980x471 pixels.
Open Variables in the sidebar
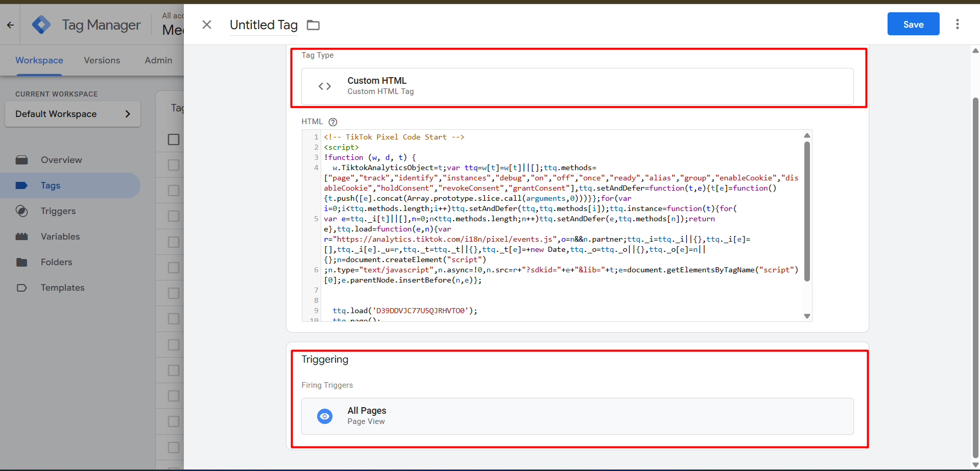(x=60, y=237)
